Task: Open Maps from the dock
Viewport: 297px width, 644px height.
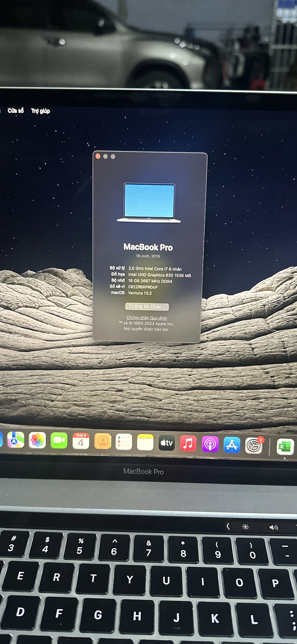Action: click(x=15, y=440)
